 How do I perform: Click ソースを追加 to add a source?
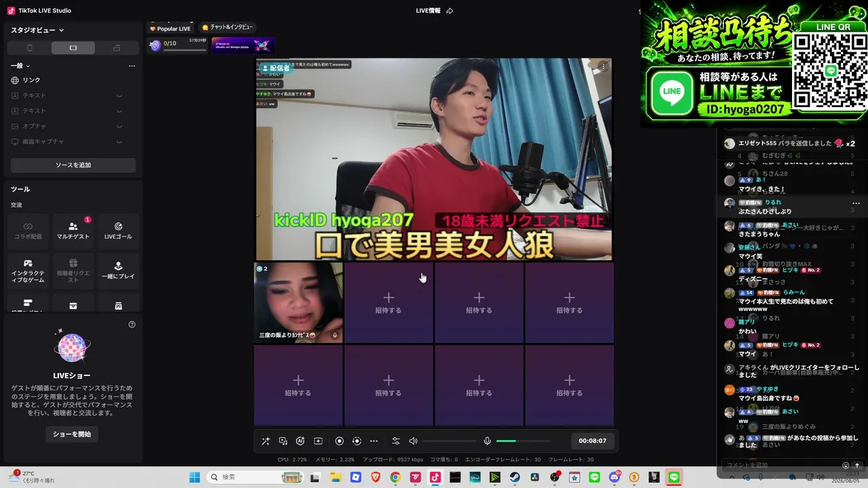(73, 165)
